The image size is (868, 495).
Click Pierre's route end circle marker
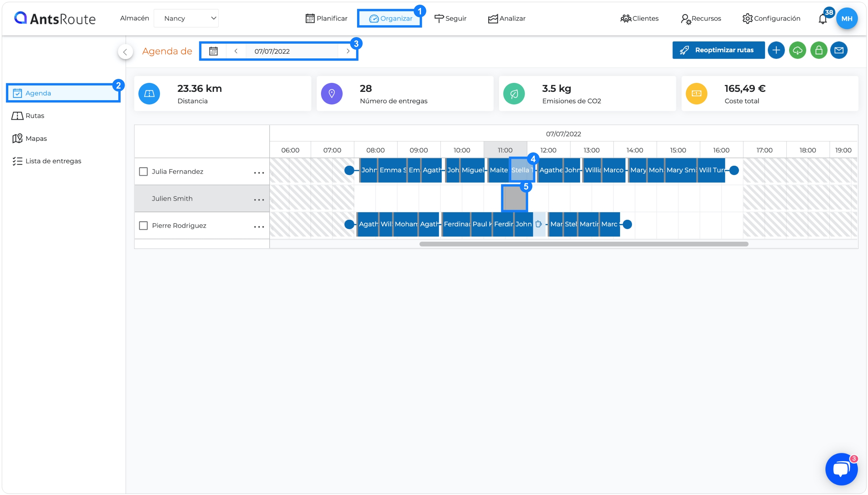point(627,224)
